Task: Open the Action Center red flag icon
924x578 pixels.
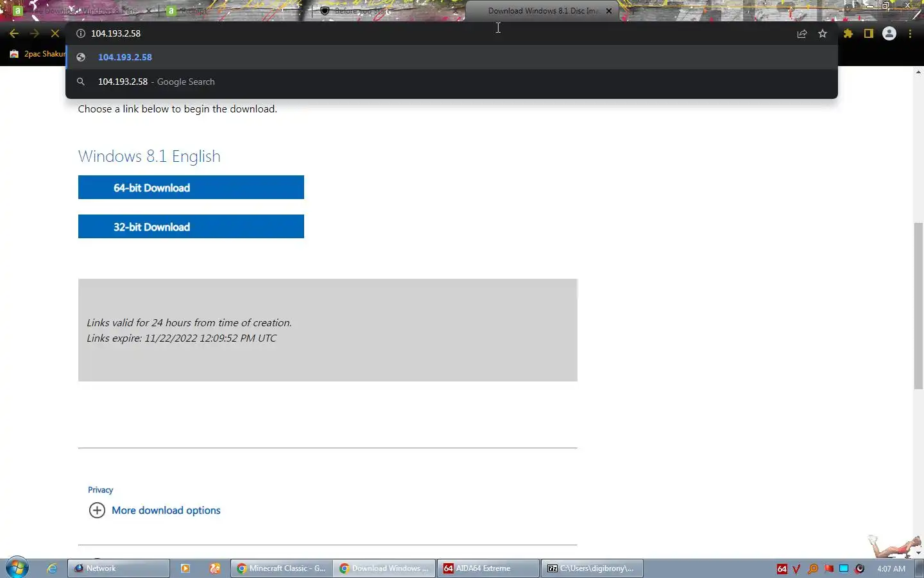Action: point(829,569)
